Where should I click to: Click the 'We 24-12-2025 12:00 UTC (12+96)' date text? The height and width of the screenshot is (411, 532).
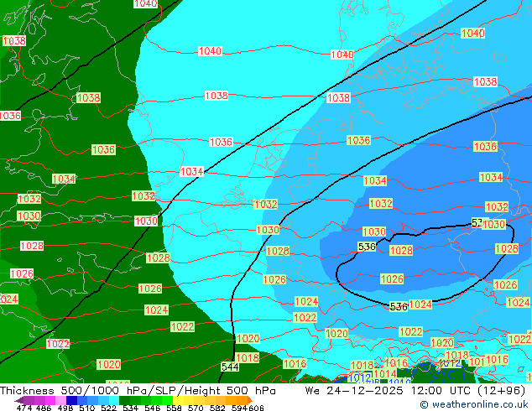point(415,391)
